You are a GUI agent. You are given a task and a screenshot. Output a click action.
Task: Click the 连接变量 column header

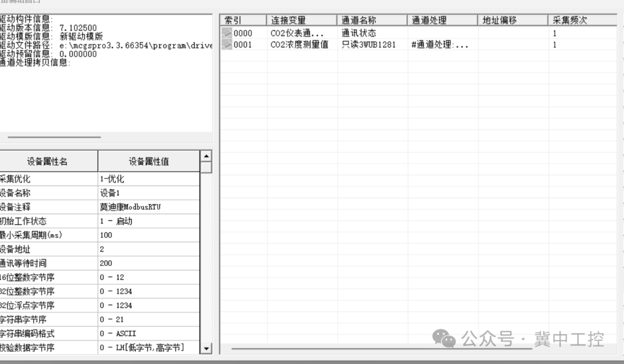(x=302, y=20)
